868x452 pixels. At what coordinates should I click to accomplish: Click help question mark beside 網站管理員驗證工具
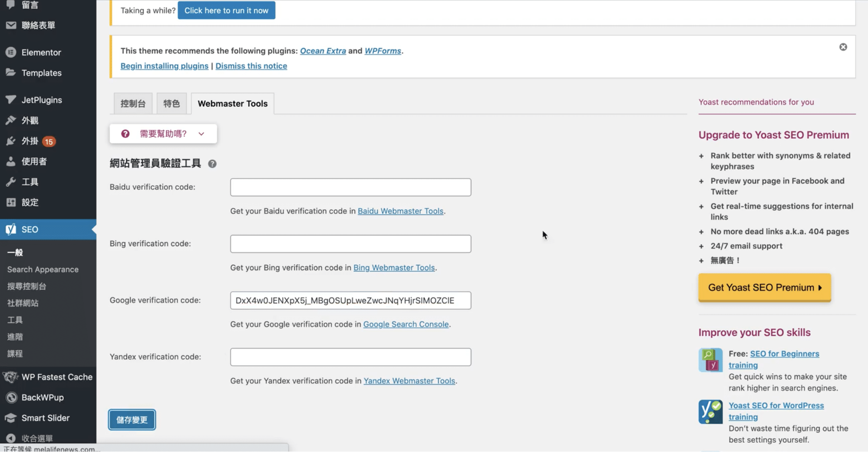point(212,164)
